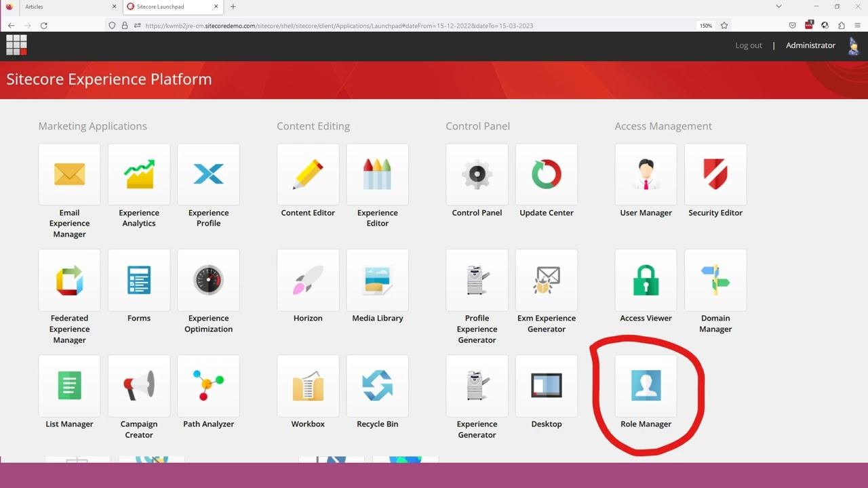The height and width of the screenshot is (488, 868).
Task: Go back in browser history
Action: [x=12, y=26]
